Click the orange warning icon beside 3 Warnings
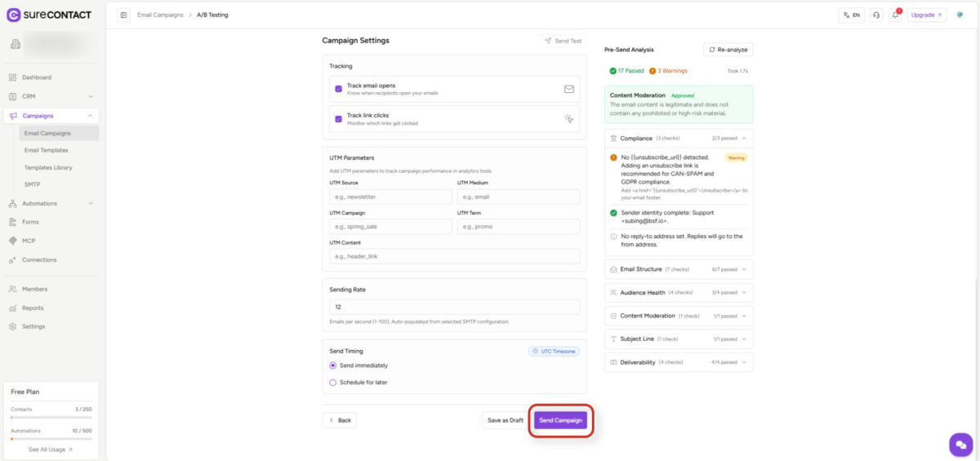Image resolution: width=980 pixels, height=461 pixels. click(653, 71)
